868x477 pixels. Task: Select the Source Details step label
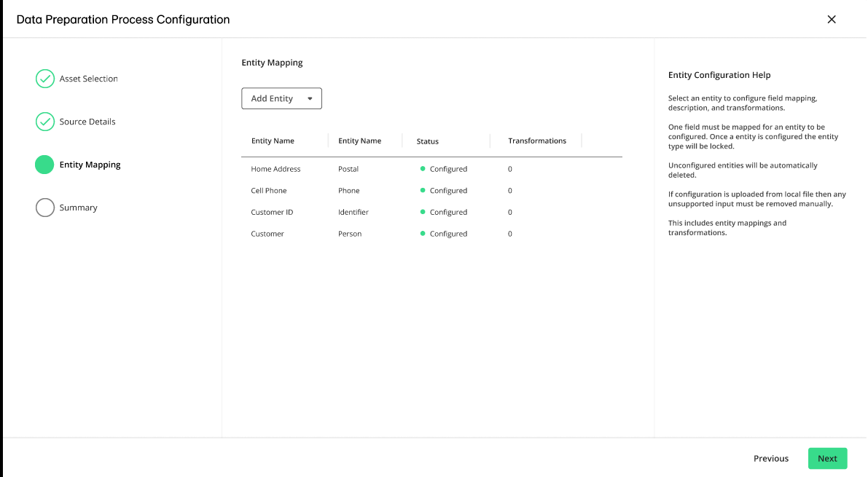[87, 122]
